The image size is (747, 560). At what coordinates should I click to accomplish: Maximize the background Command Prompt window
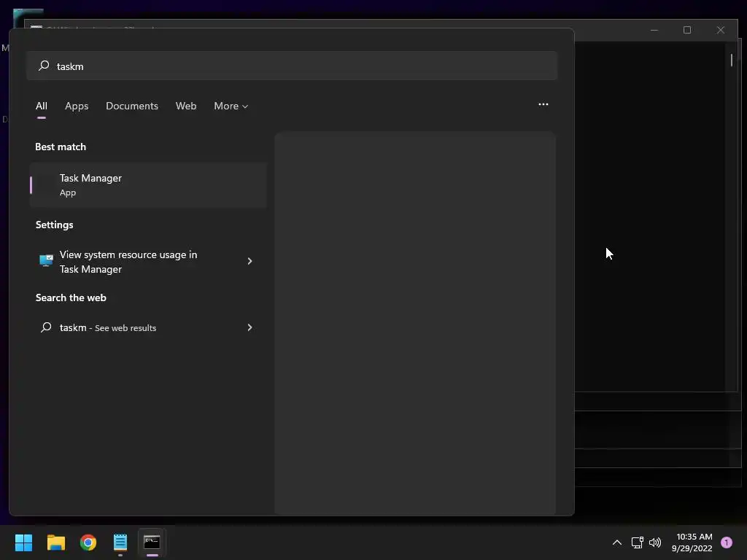(687, 30)
